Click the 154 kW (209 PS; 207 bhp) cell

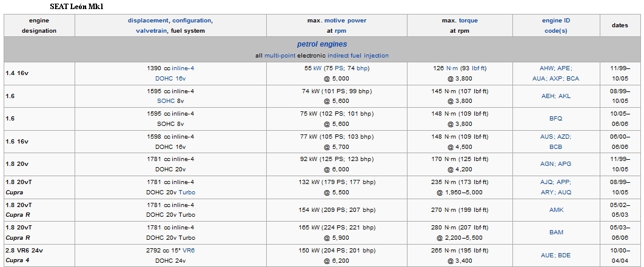pyautogui.click(x=337, y=210)
